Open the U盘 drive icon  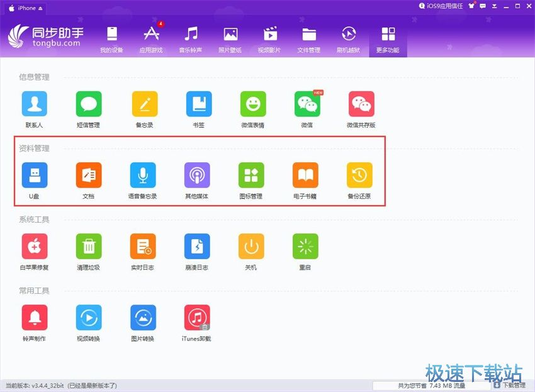(x=35, y=175)
